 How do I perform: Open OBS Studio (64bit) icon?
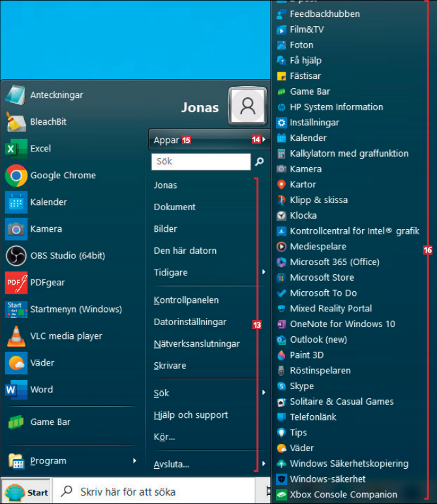coord(16,256)
